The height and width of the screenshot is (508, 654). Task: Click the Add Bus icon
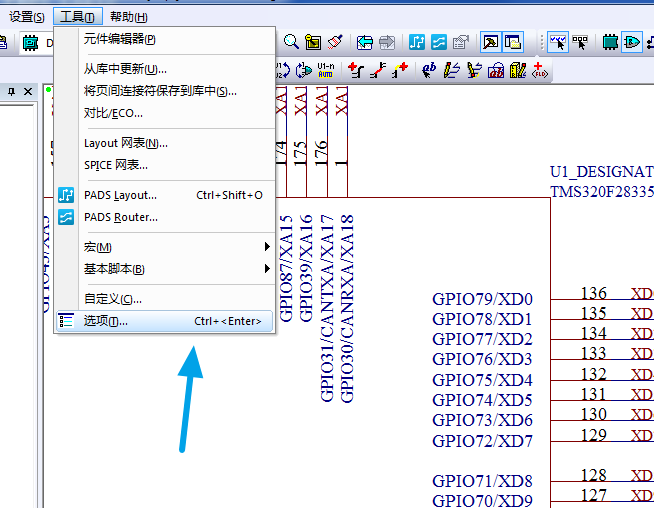(x=356, y=70)
